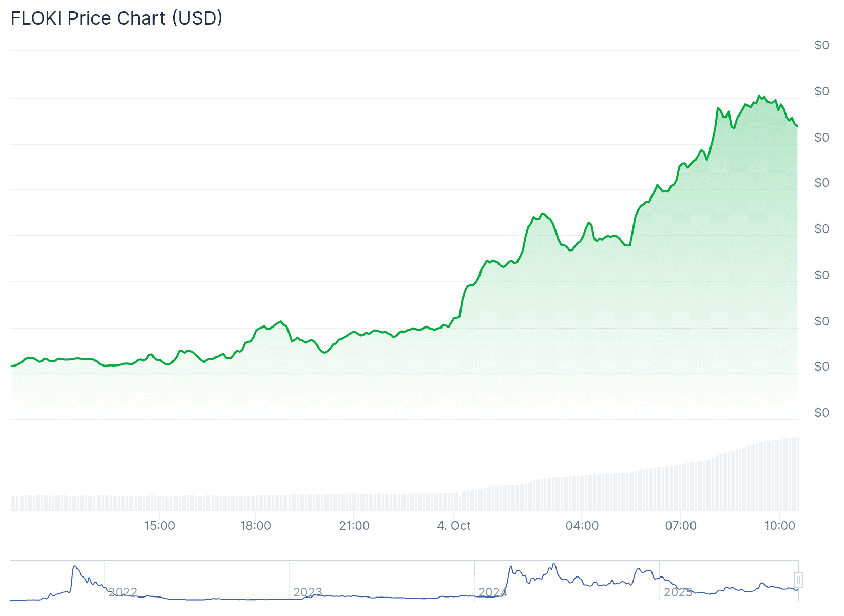Select the 2023 label in the navigator
Screen dimensions: 844x616
click(308, 592)
